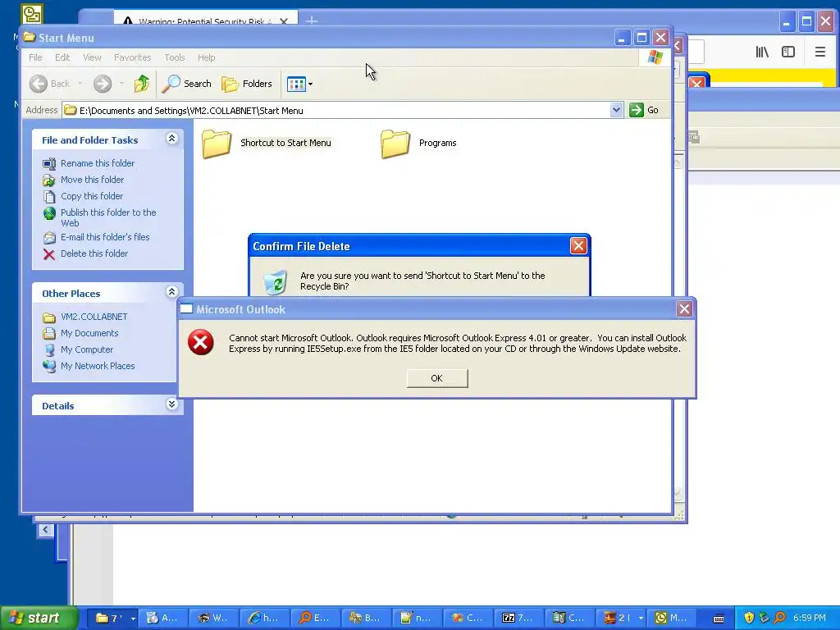Image resolution: width=840 pixels, height=630 pixels.
Task: Open the File menu
Action: (x=35, y=57)
